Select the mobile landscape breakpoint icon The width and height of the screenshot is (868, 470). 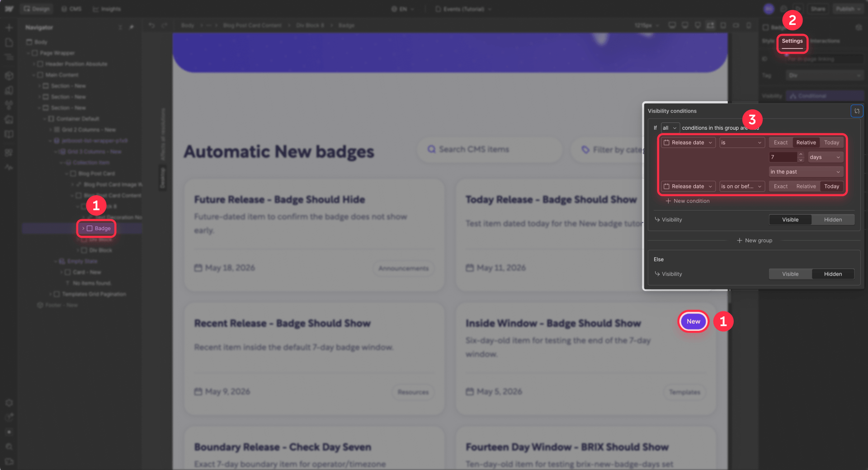[736, 25]
